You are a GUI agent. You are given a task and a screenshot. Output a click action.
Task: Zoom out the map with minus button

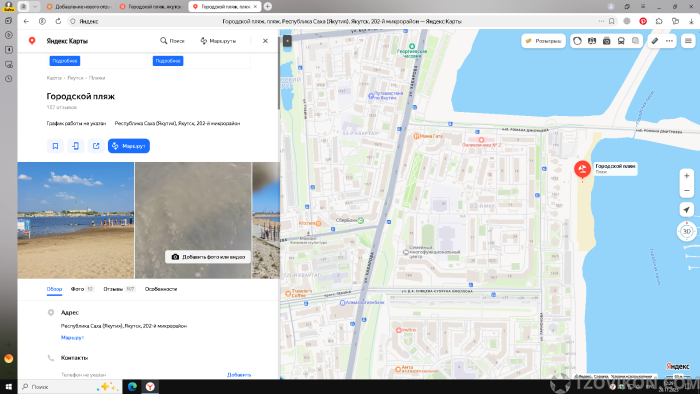coord(687,191)
